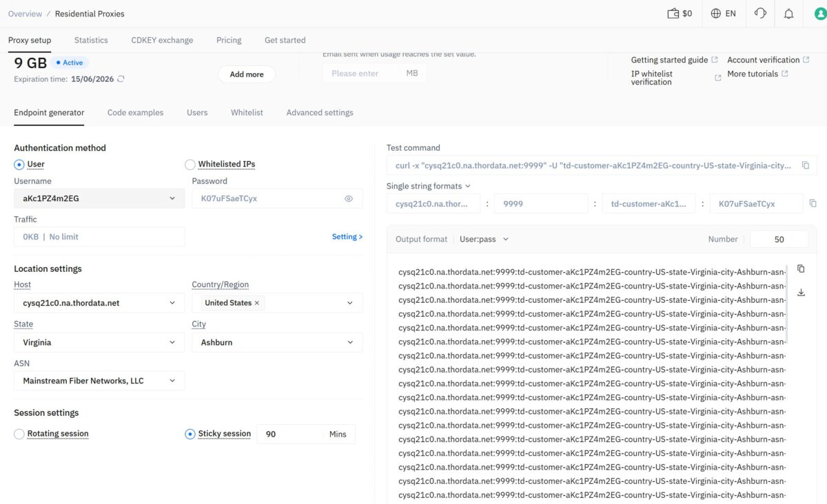Image resolution: width=827 pixels, height=504 pixels.
Task: Open external link icon for Getting started guide
Action: tap(715, 60)
